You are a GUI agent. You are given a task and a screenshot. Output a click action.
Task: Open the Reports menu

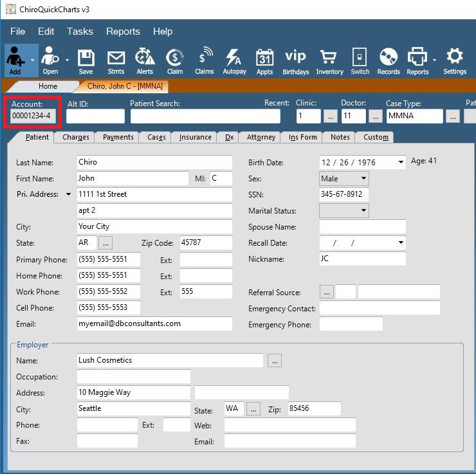coord(123,31)
